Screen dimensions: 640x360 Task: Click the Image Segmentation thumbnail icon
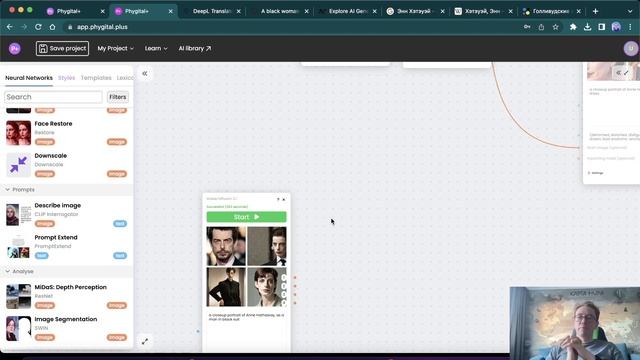click(x=18, y=328)
